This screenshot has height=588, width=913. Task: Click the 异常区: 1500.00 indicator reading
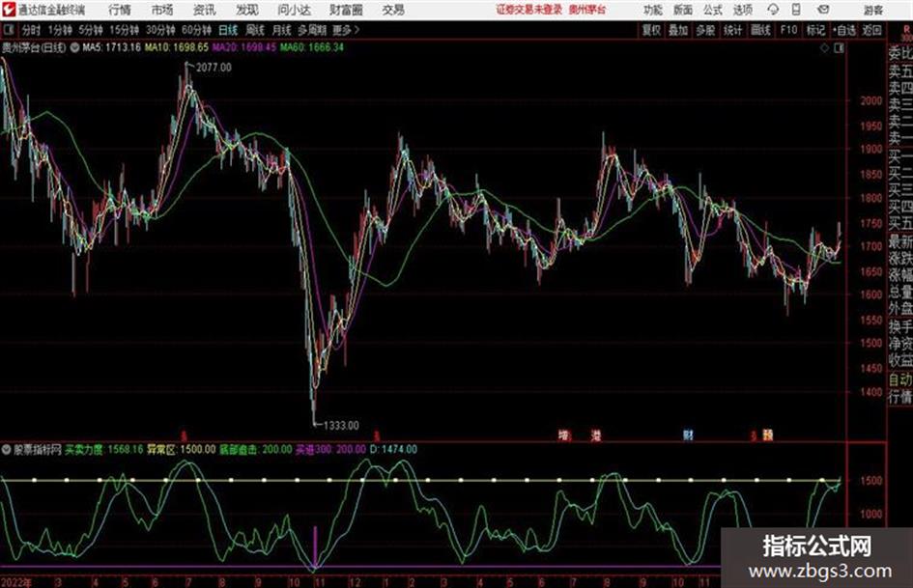pyautogui.click(x=181, y=449)
